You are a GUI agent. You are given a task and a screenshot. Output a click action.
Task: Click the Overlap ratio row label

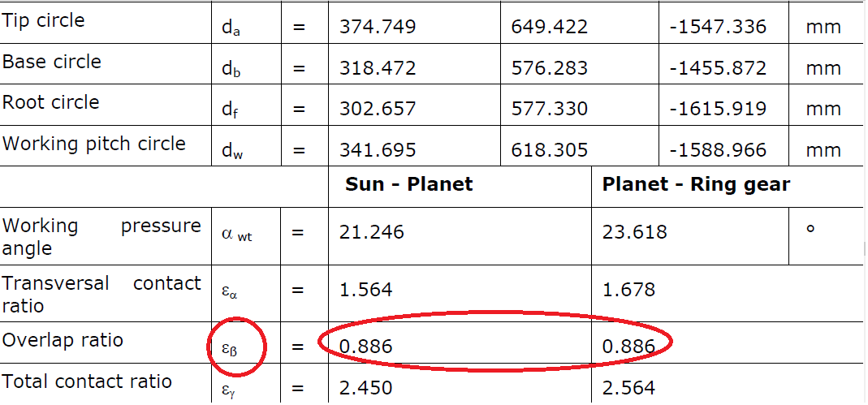(63, 340)
